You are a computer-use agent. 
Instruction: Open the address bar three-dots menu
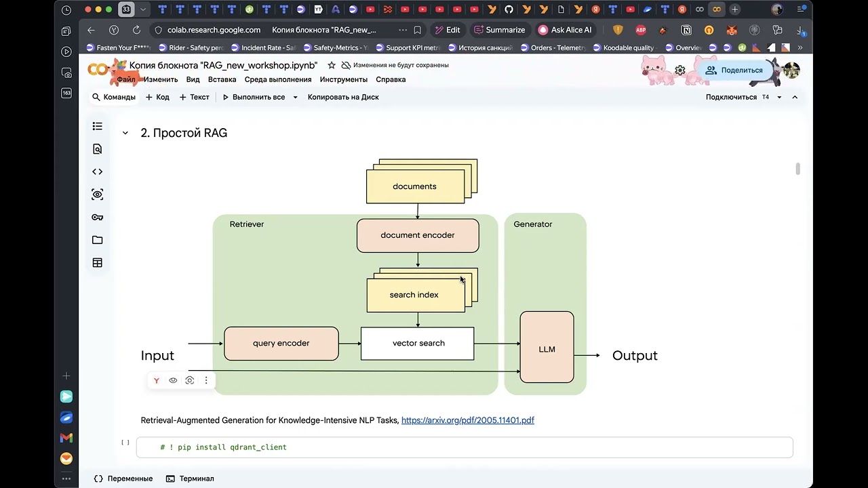point(403,30)
